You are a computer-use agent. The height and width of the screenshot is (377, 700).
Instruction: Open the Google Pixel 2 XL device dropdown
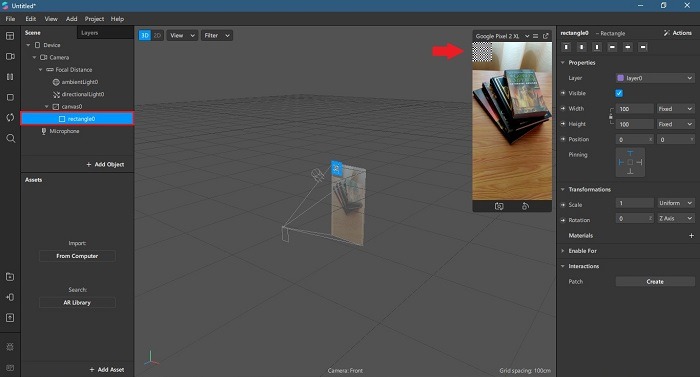[502, 36]
